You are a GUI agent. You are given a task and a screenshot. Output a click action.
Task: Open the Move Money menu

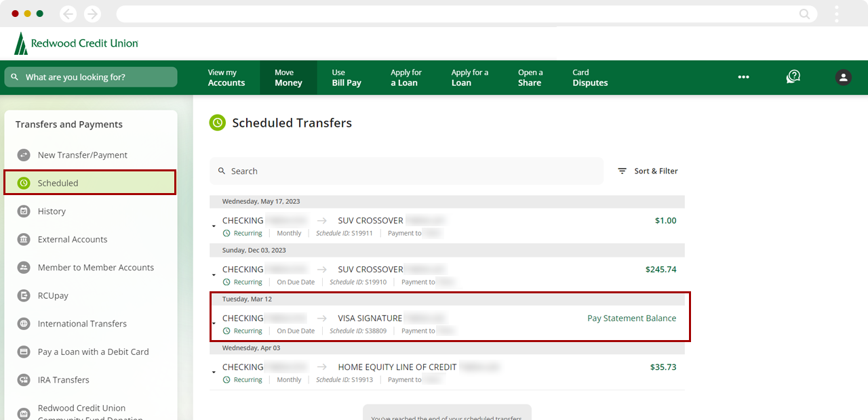(x=288, y=78)
